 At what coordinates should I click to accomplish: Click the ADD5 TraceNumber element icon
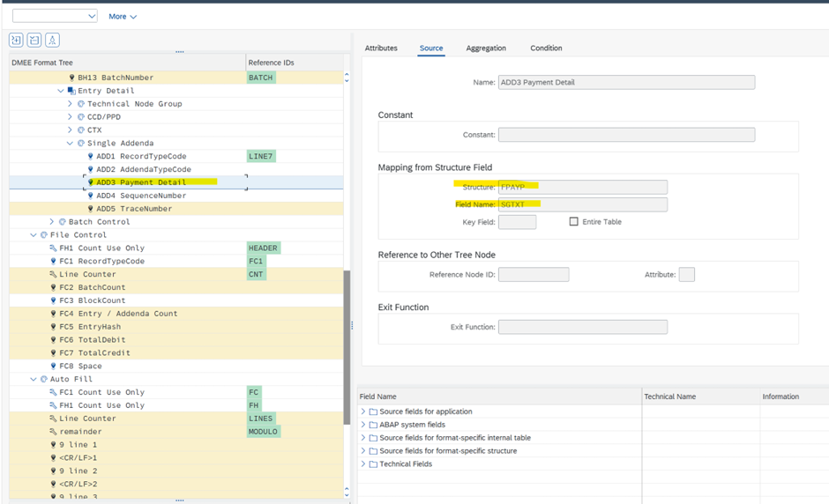pyautogui.click(x=91, y=209)
